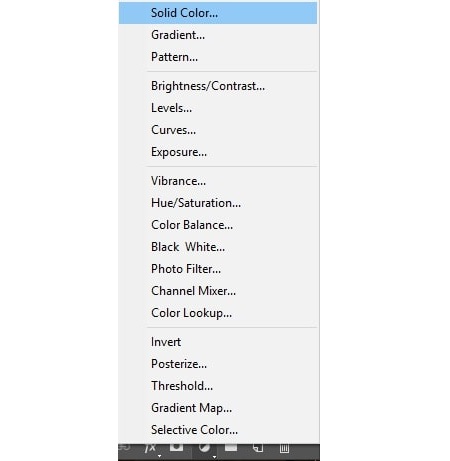Click the delete layer trash icon
Screen dimensions: 450x461
(x=284, y=448)
